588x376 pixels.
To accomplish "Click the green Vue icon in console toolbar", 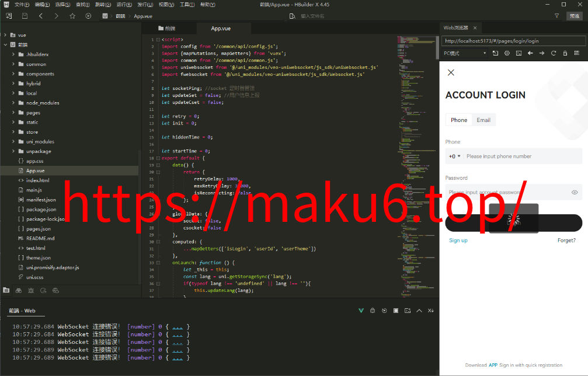I will [361, 311].
